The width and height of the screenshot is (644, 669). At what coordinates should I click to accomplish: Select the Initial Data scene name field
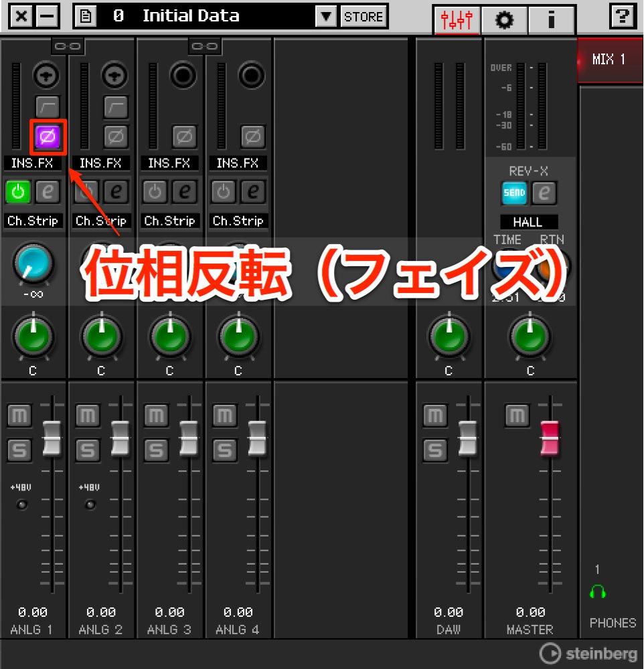[x=206, y=17]
